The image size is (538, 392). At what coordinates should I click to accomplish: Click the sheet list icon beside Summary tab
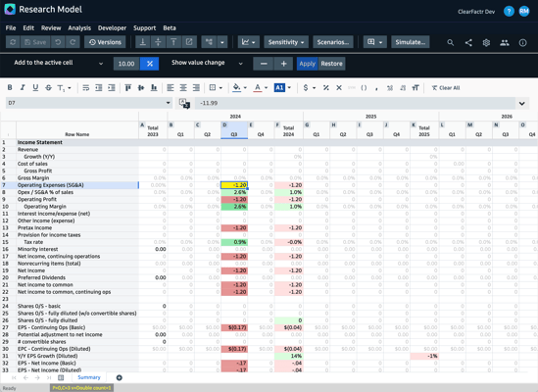61,378
